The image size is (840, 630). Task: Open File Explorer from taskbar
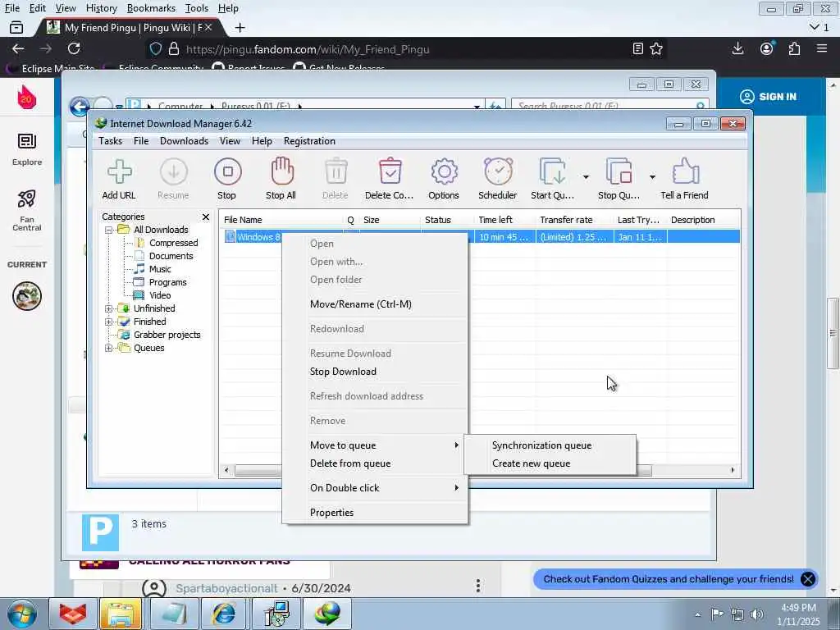pyautogui.click(x=121, y=614)
